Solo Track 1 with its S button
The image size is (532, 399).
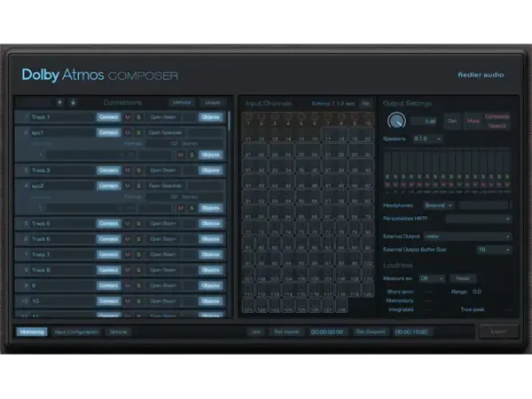138,117
